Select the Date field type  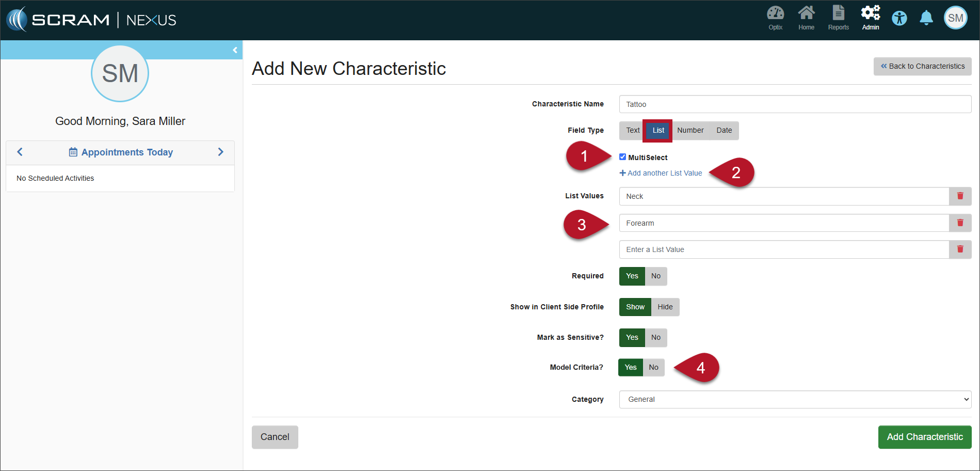point(724,131)
